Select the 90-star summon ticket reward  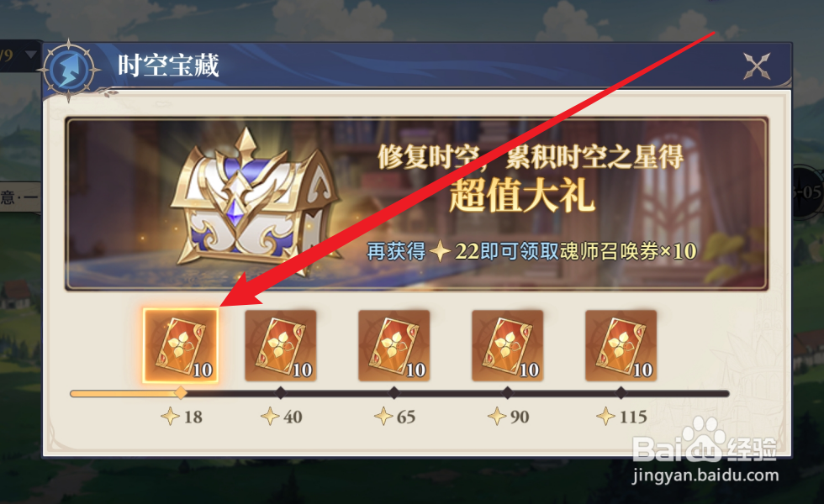point(508,345)
